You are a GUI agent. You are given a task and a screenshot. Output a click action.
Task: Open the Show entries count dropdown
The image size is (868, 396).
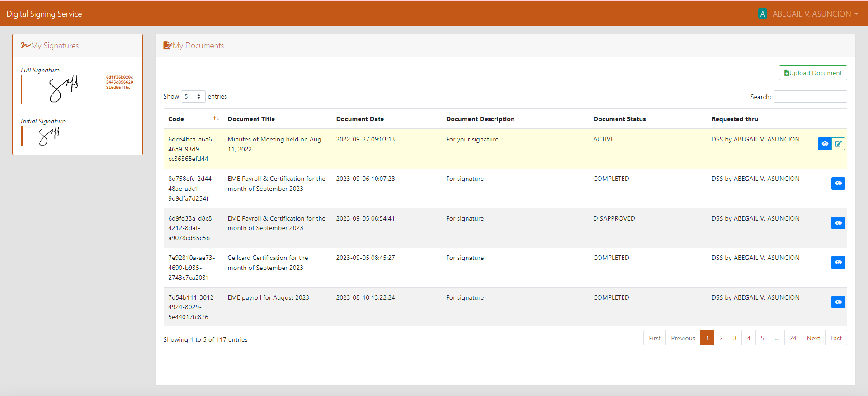193,96
